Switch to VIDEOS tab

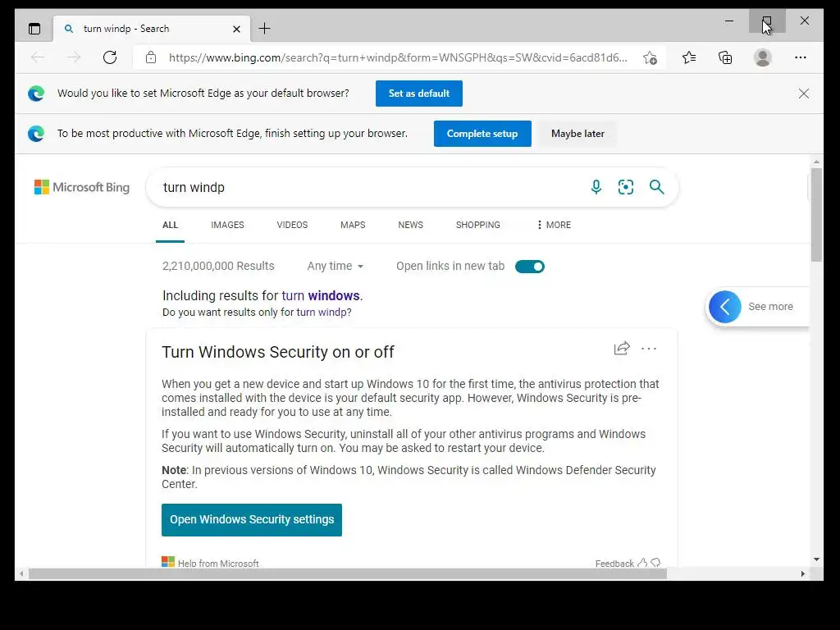pyautogui.click(x=292, y=225)
